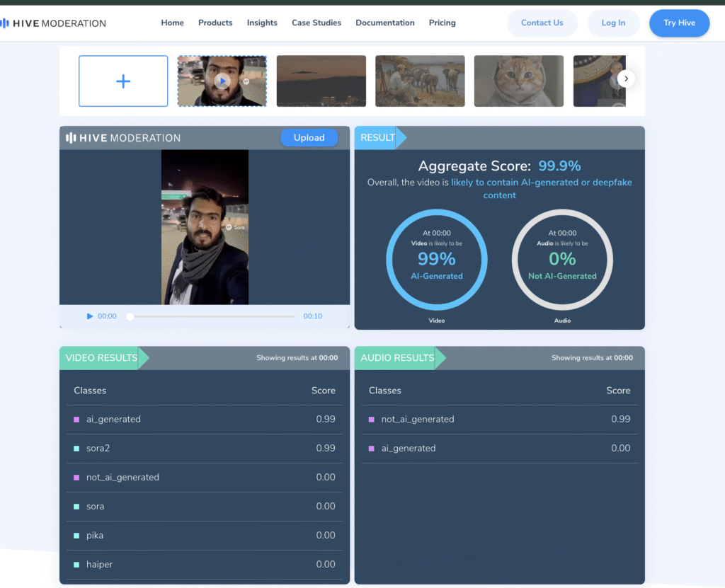Click the 0% Not AI-Generated audio circle
725x588 pixels.
562,260
